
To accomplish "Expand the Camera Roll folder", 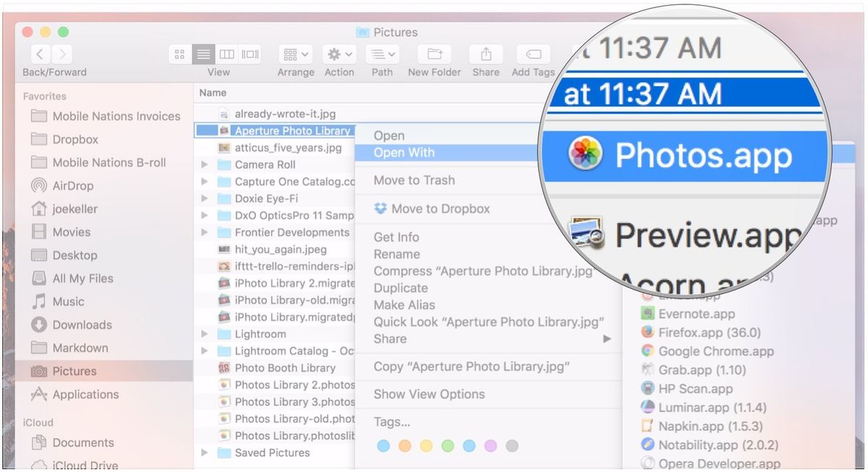I will 204,164.
